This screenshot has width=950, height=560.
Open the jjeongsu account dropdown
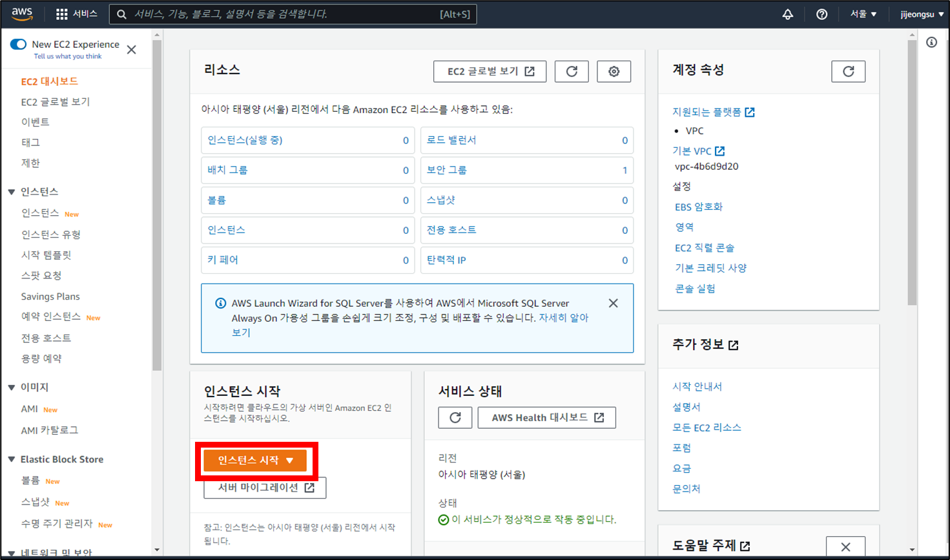922,14
